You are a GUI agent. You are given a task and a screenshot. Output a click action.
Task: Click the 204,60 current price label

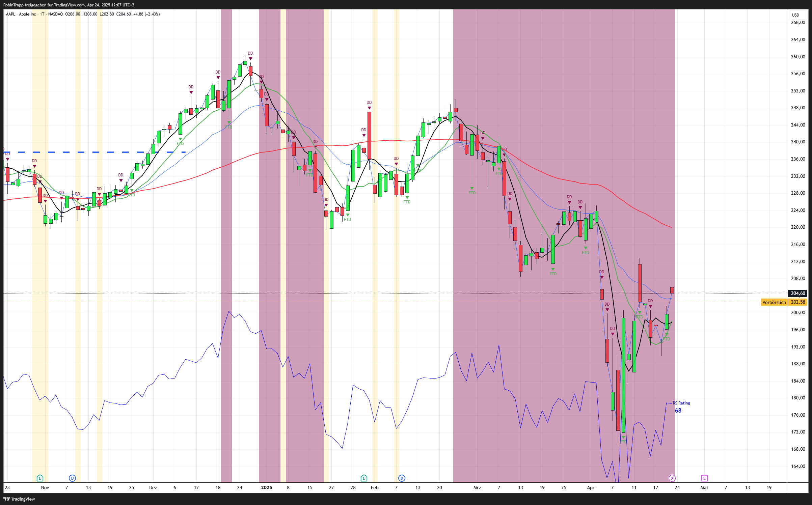(x=798, y=293)
